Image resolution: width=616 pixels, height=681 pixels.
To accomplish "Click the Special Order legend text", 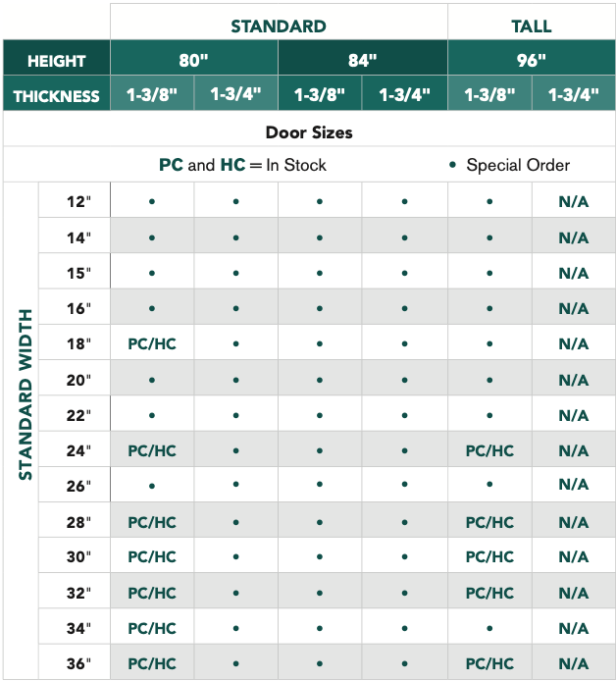I will click(518, 165).
